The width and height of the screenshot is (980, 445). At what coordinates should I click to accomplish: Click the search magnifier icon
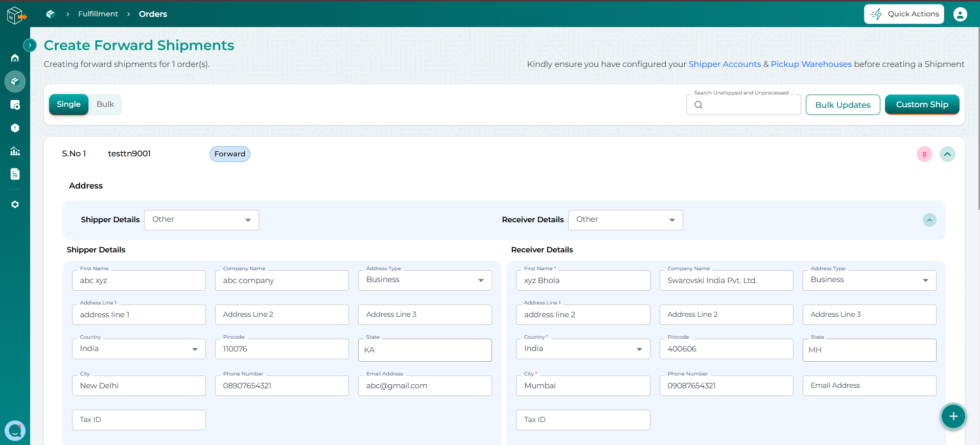[x=698, y=105]
